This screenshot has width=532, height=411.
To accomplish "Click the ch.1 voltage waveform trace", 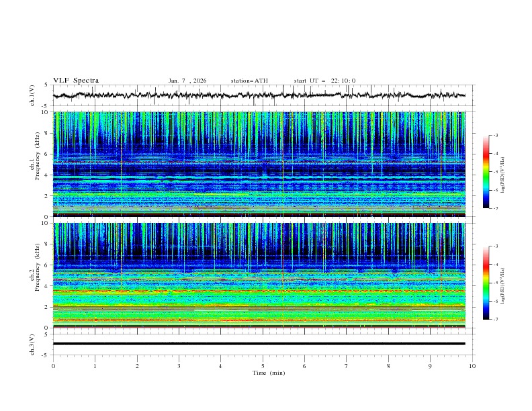I will [259, 95].
